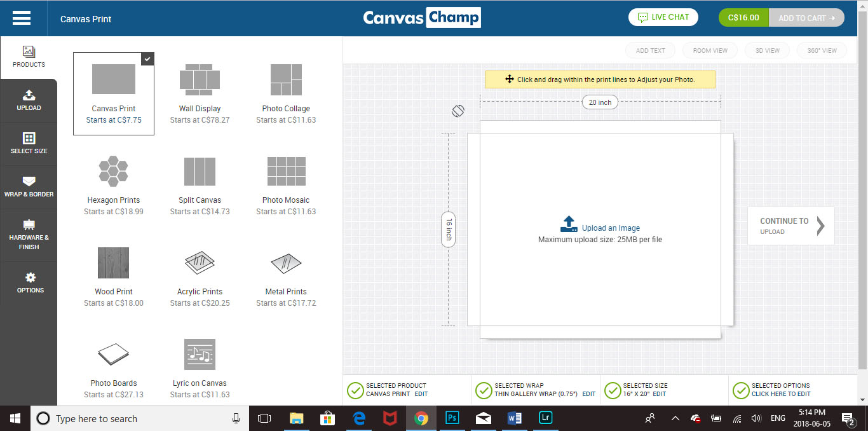Click the 20 inch width label

tap(600, 102)
